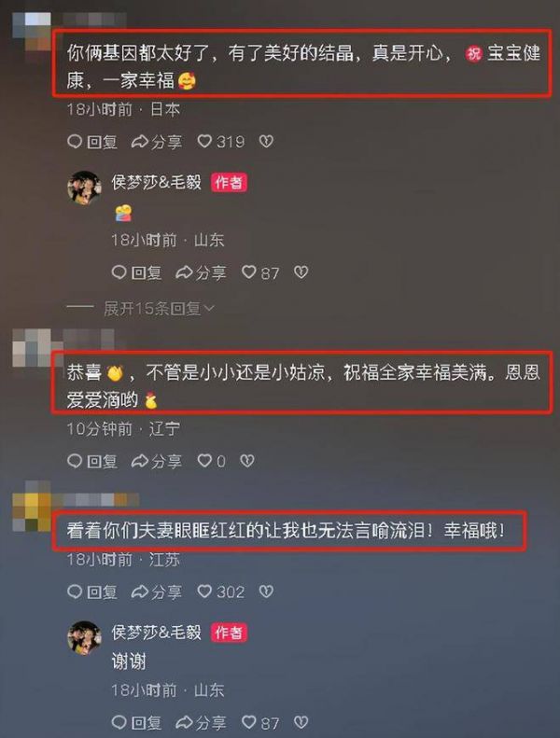Reply to the comment from 江苏
Screen dimensions: 560x738
(92, 592)
